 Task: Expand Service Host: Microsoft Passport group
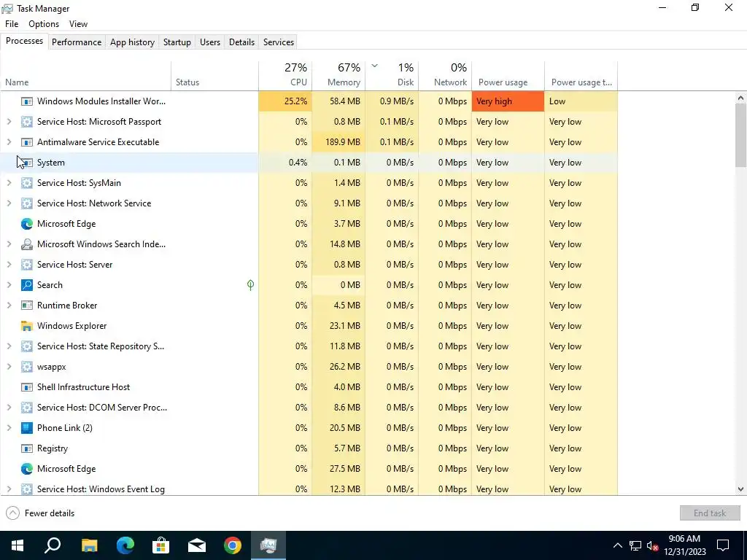coord(9,122)
